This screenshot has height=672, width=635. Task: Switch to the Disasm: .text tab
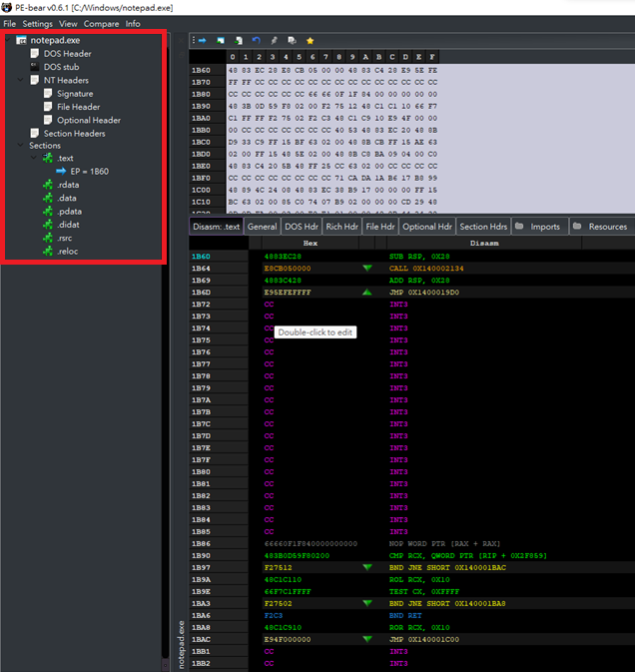pos(216,227)
